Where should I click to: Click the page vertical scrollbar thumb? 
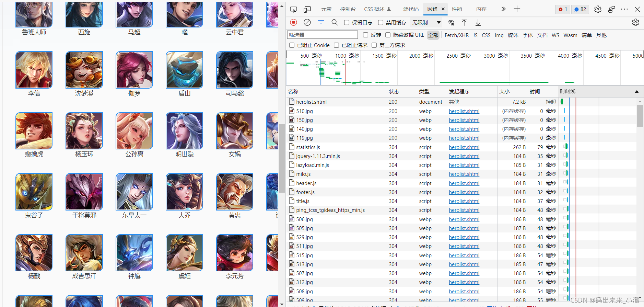pyautogui.click(x=282, y=158)
